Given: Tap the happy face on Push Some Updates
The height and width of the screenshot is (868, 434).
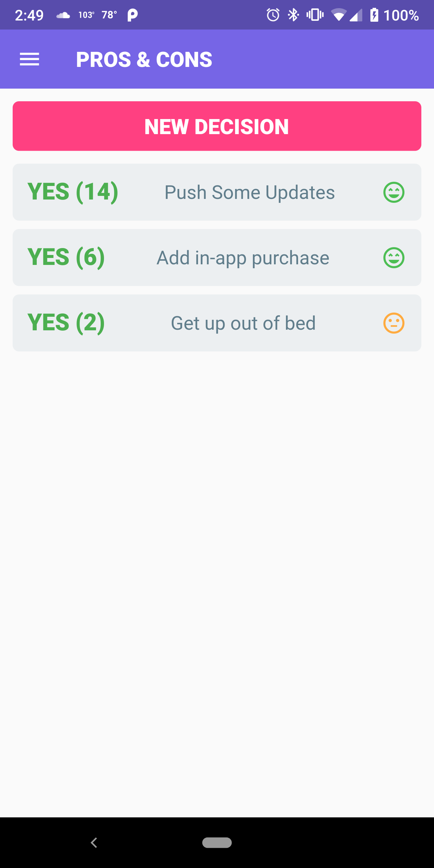Looking at the screenshot, I should coord(394,192).
